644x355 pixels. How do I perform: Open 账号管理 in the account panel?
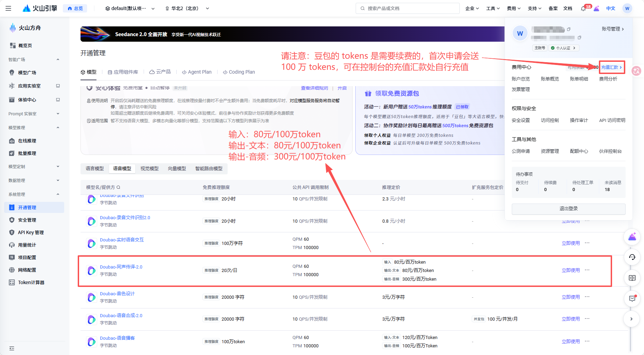613,29
